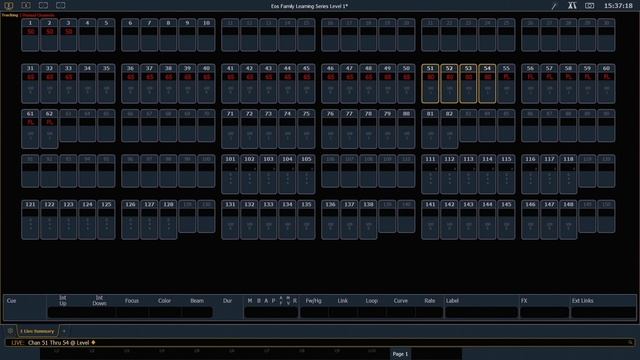Click the search icon at command line end
Screen dimensions: 640x360
(x=630, y=342)
